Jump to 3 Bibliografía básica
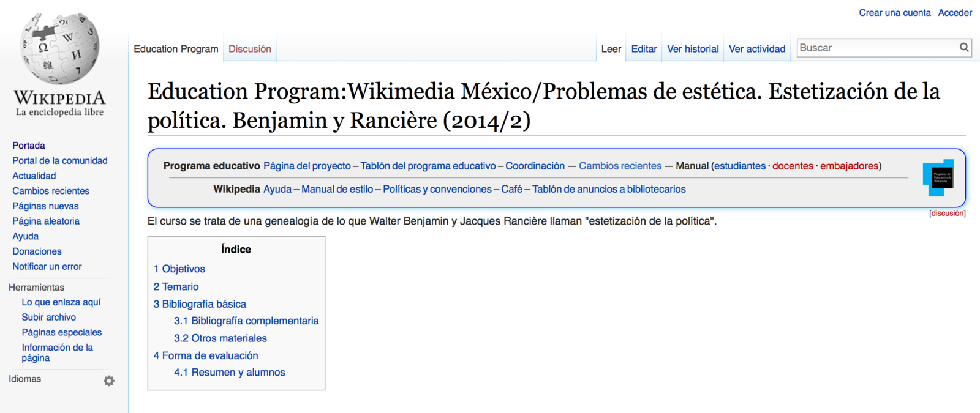 (200, 304)
